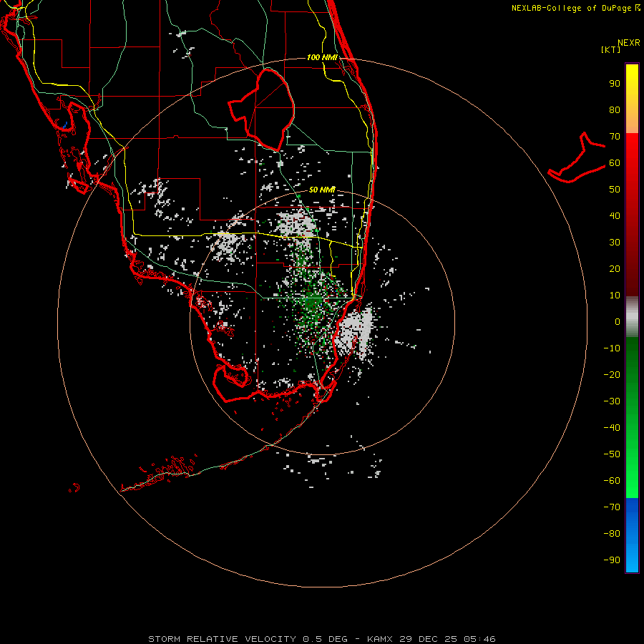Click the -50 value on the velocity scale
Image resolution: width=644 pixels, height=644 pixels.
tap(612, 454)
